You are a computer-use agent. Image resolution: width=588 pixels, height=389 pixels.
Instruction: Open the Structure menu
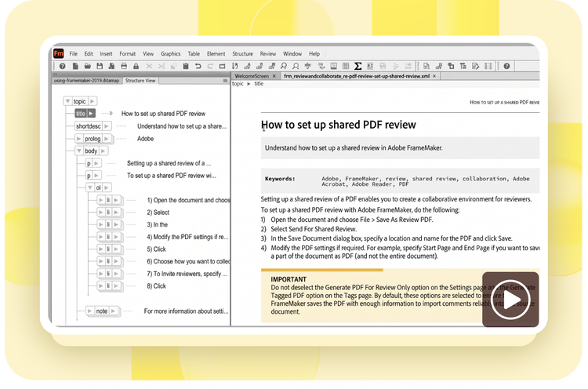click(242, 53)
